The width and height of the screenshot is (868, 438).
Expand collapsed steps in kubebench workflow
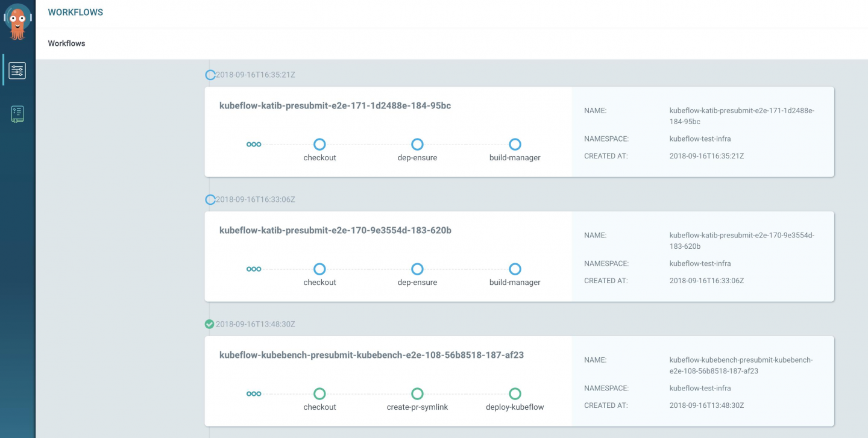tap(254, 394)
